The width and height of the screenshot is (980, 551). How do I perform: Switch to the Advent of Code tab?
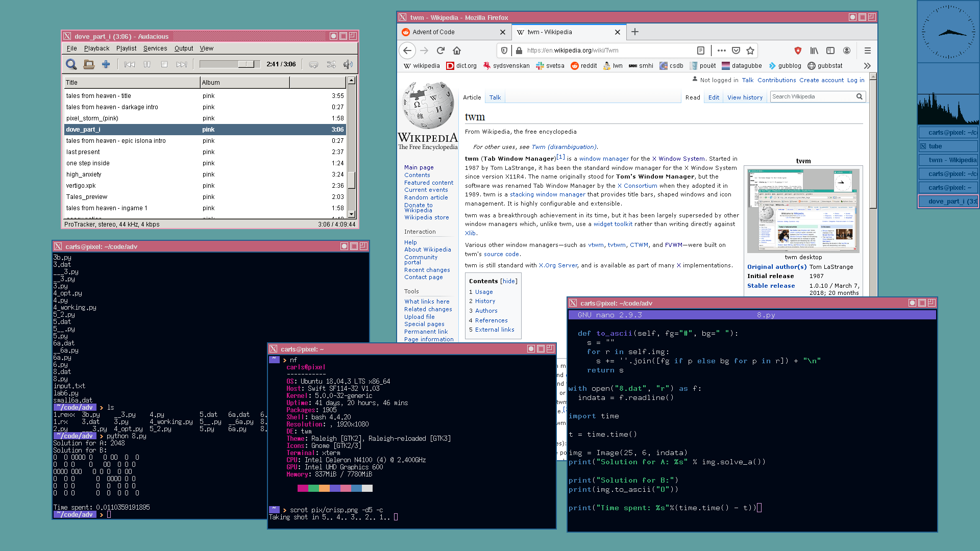(x=433, y=32)
